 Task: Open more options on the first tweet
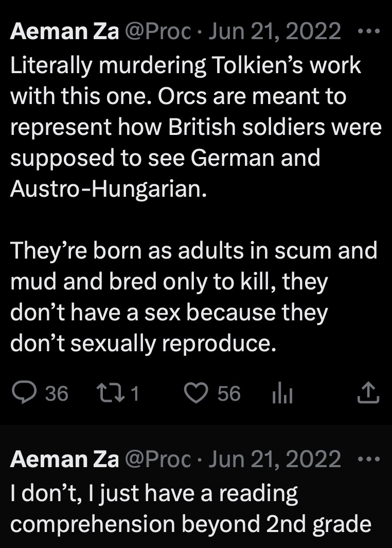point(368,31)
